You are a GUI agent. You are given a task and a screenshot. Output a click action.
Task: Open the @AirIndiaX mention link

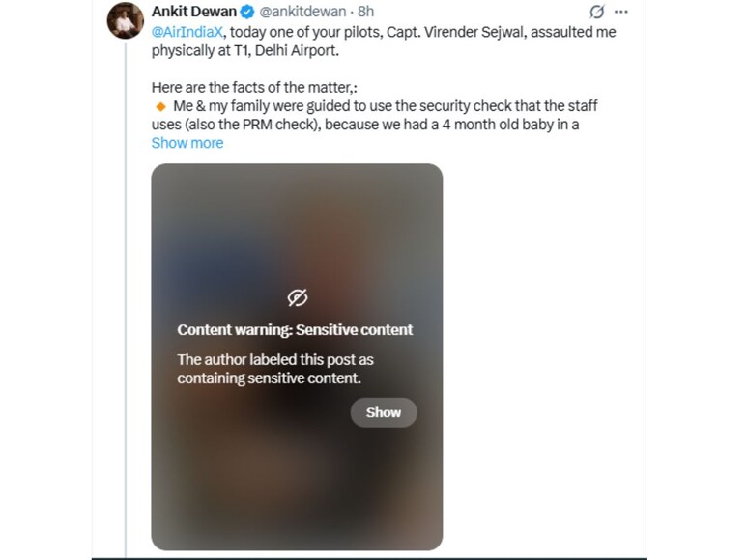[x=187, y=32]
